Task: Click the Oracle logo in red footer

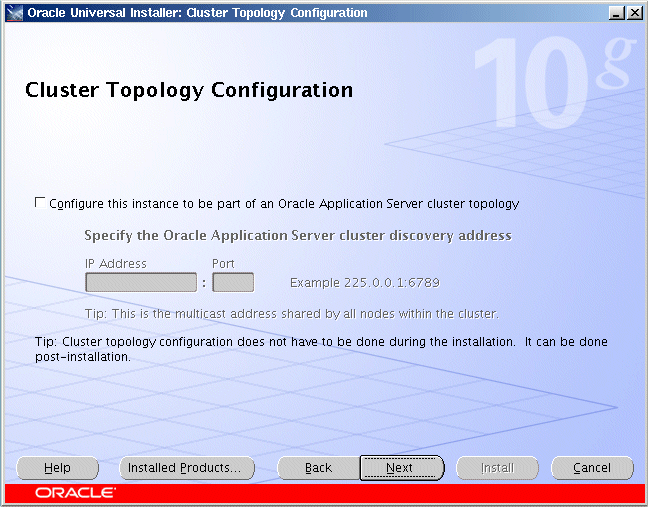Action: 76,493
